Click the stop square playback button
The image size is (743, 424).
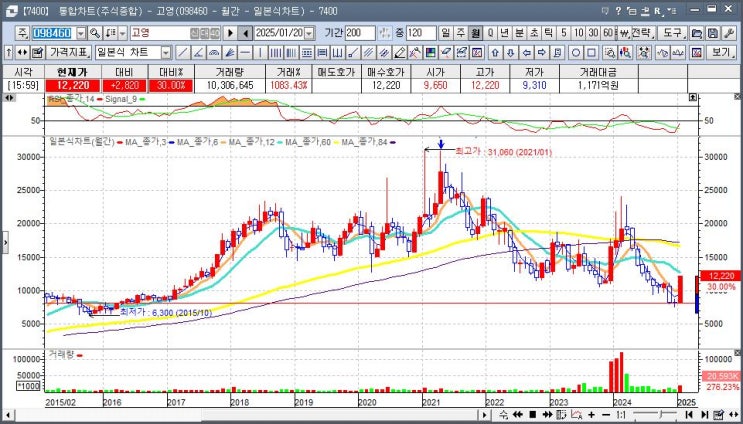tap(532, 415)
